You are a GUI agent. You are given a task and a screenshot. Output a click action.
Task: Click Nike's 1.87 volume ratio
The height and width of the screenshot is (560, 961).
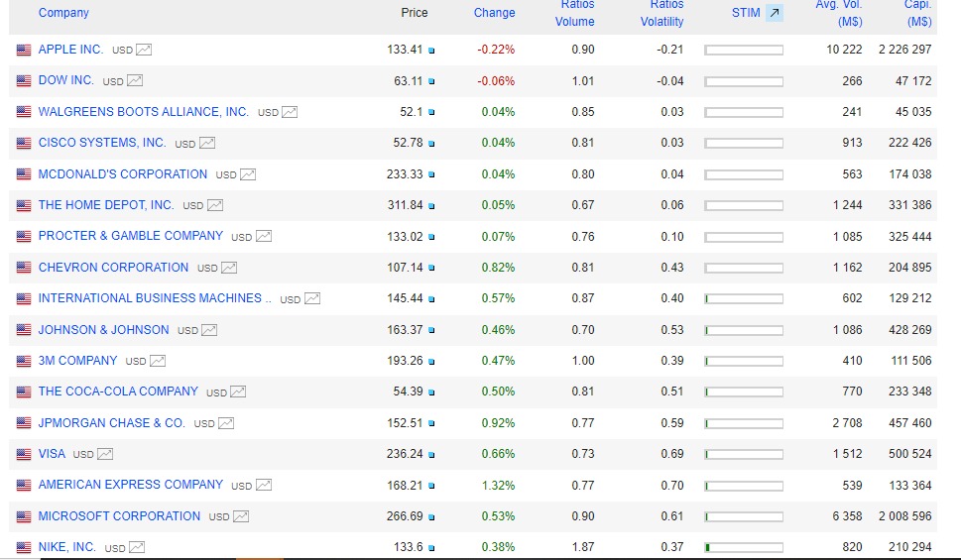(583, 546)
